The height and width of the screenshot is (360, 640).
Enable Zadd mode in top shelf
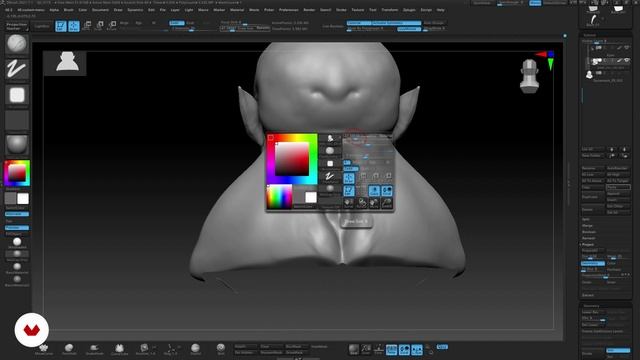point(177,23)
